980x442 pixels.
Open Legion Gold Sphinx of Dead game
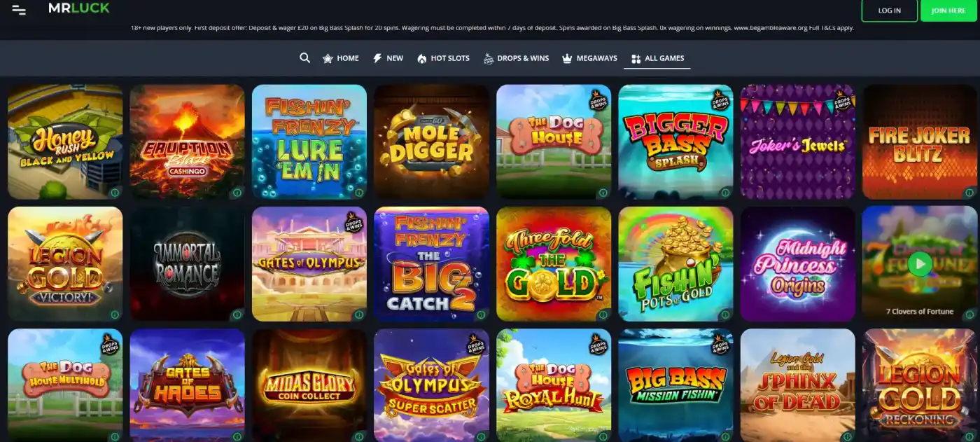click(x=798, y=385)
